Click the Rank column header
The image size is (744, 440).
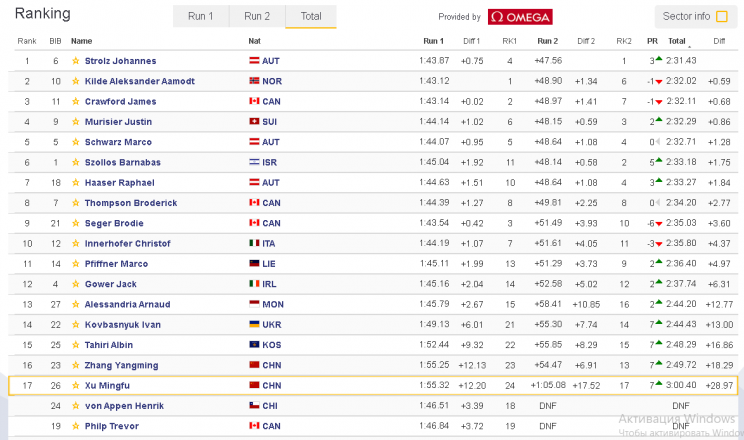[x=27, y=41]
